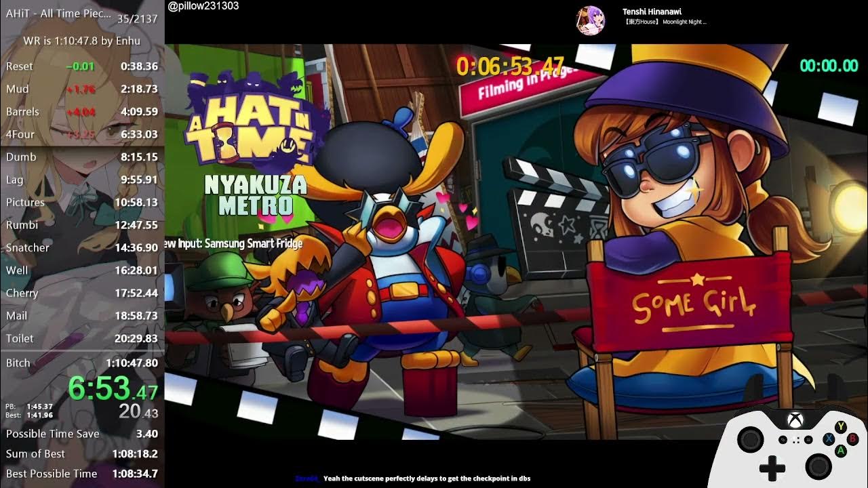Click the 'Possible Time Save' row
This screenshot has height=488, width=868.
(82, 434)
